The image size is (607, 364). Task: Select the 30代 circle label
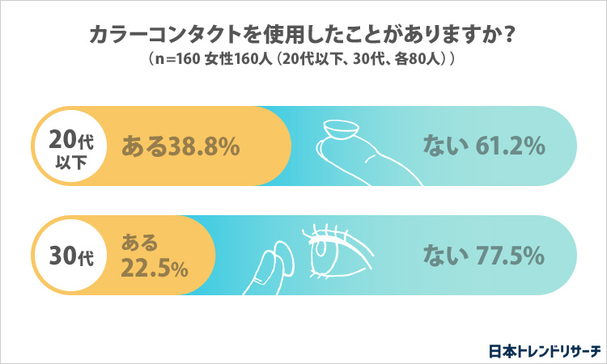pyautogui.click(x=71, y=256)
